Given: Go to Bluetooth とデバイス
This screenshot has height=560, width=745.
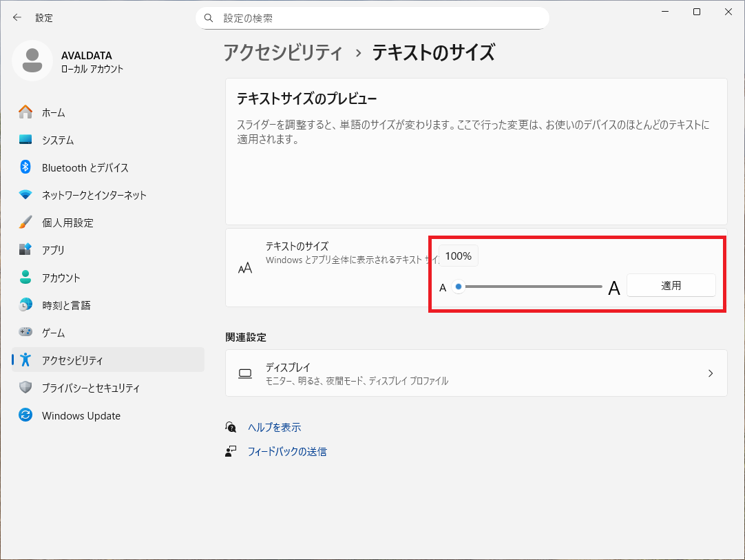Looking at the screenshot, I should (x=108, y=168).
